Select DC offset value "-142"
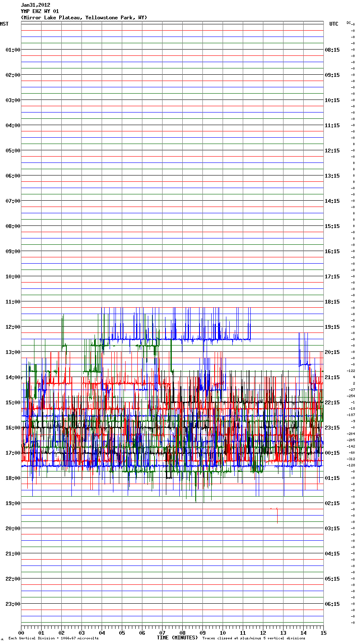Image resolution: width=357 pixels, height=644 pixels. coord(351,446)
